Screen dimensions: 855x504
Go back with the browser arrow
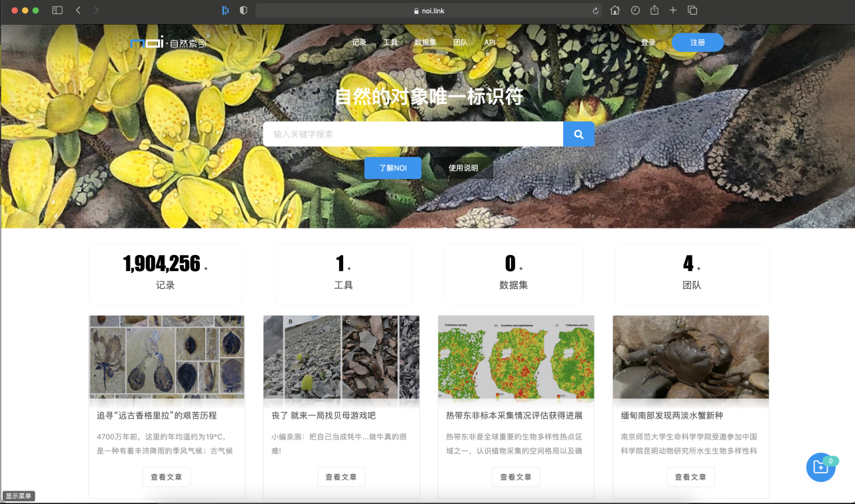tap(79, 11)
